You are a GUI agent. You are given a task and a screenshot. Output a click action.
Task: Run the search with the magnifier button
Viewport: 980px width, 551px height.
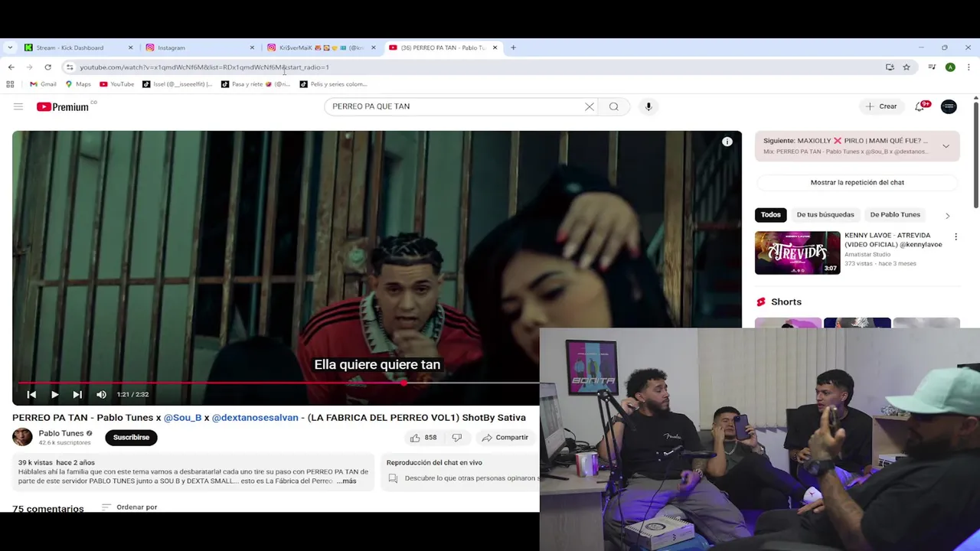pyautogui.click(x=613, y=106)
